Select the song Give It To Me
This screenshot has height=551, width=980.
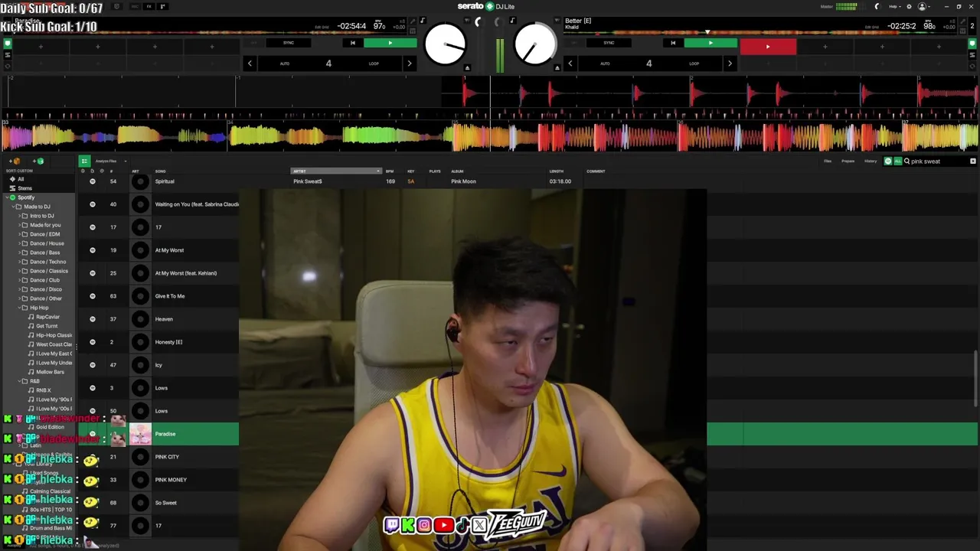pos(170,296)
